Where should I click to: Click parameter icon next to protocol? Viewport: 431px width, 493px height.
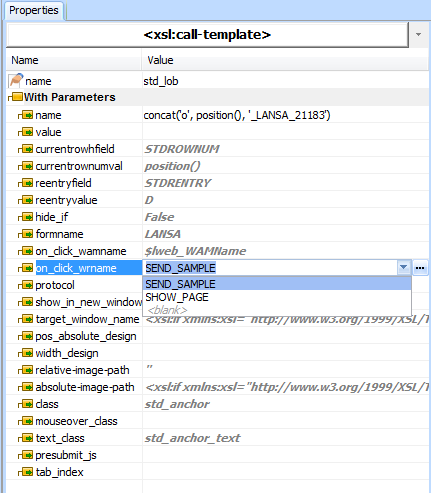(x=26, y=285)
